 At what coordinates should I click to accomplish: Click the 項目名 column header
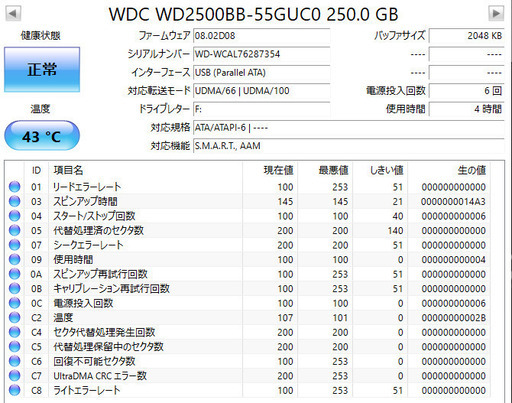(68, 170)
